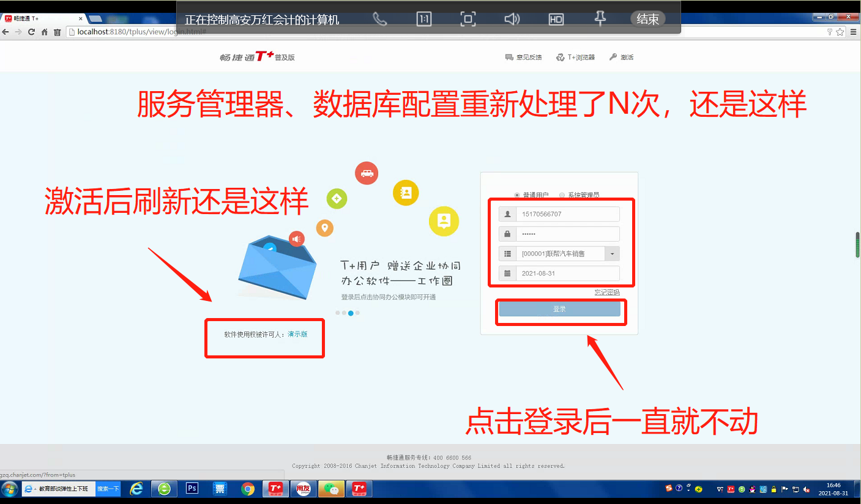The height and width of the screenshot is (504, 861).
Task: Open the 票 app on taskbar
Action: coord(220,489)
